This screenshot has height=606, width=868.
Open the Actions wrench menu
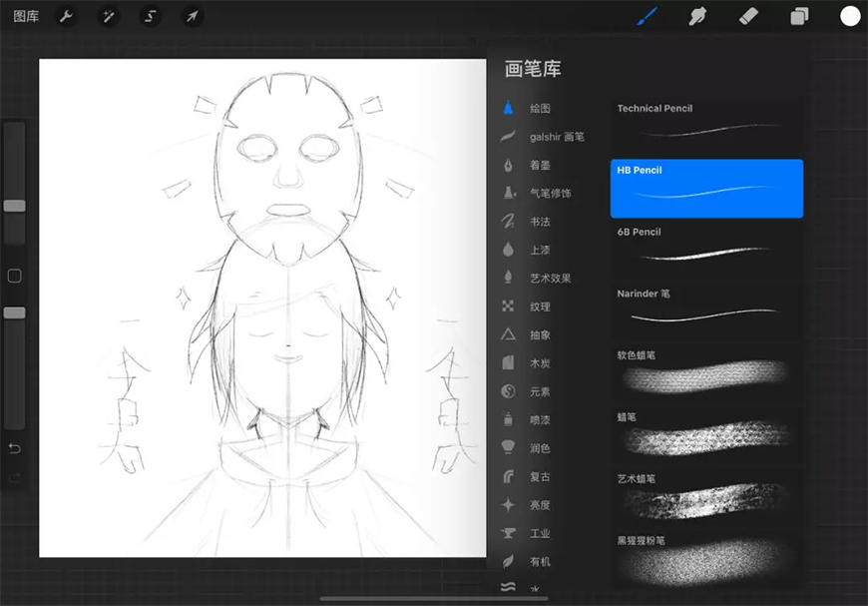pos(66,17)
